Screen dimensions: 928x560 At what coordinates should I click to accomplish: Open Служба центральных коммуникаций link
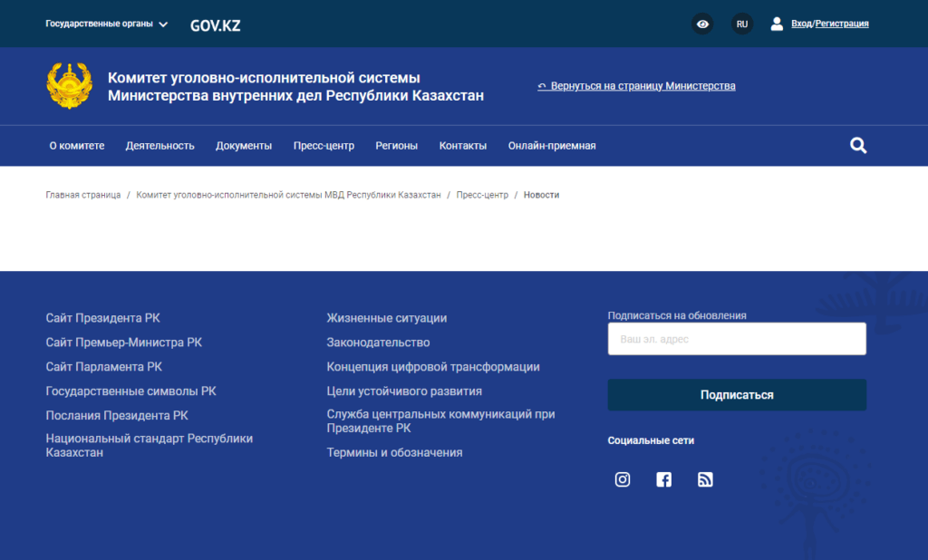(441, 420)
